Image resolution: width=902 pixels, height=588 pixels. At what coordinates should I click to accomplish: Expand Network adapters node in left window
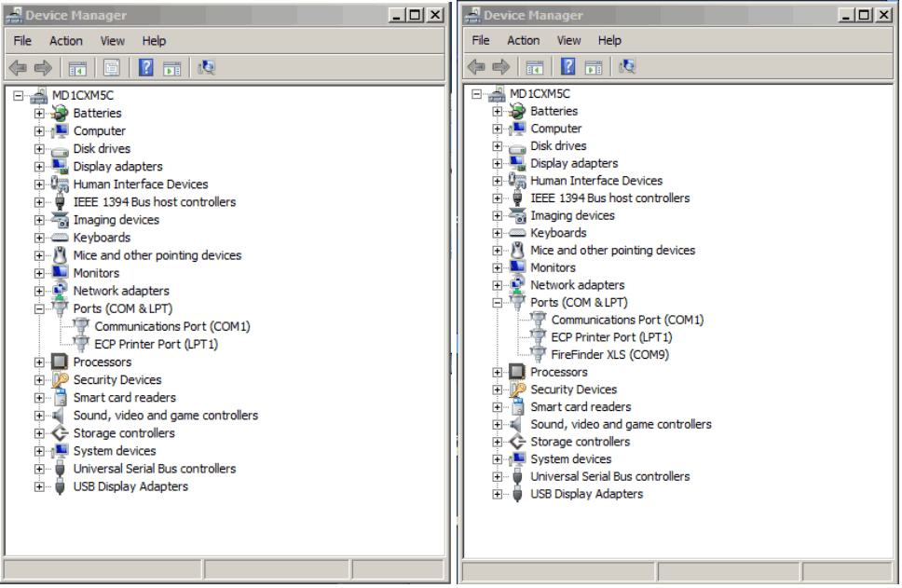(x=39, y=291)
